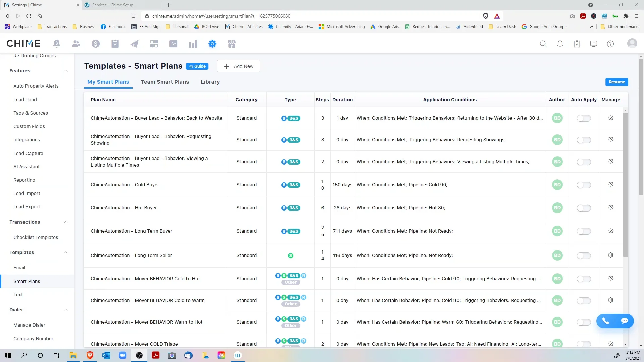Switch to the Team Smart Plans tab
Screen dimensions: 644x362
165,82
